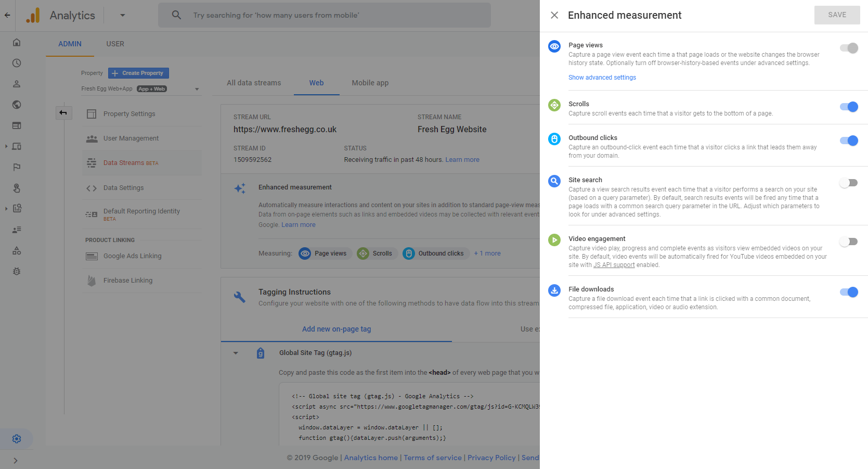Open the User person icon in sidebar
The width and height of the screenshot is (868, 469).
tap(17, 84)
